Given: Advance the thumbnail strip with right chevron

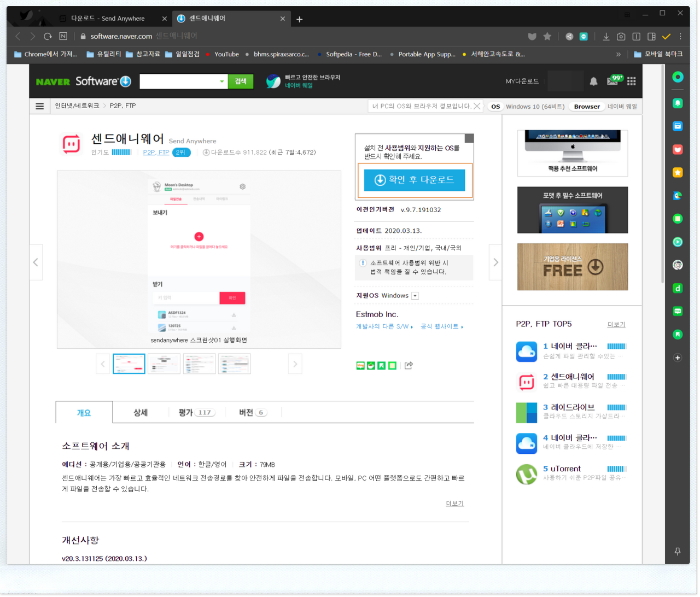Looking at the screenshot, I should coord(295,364).
